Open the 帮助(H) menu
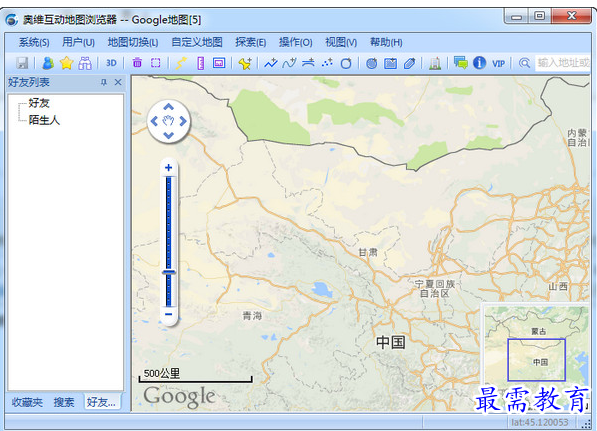Image resolution: width=597 pixels, height=431 pixels. click(386, 42)
